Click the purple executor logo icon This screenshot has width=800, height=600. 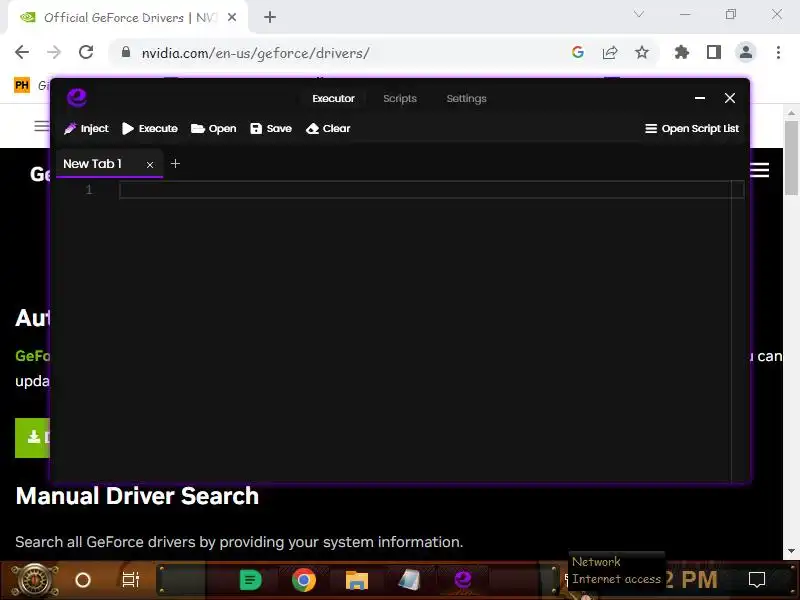(77, 97)
